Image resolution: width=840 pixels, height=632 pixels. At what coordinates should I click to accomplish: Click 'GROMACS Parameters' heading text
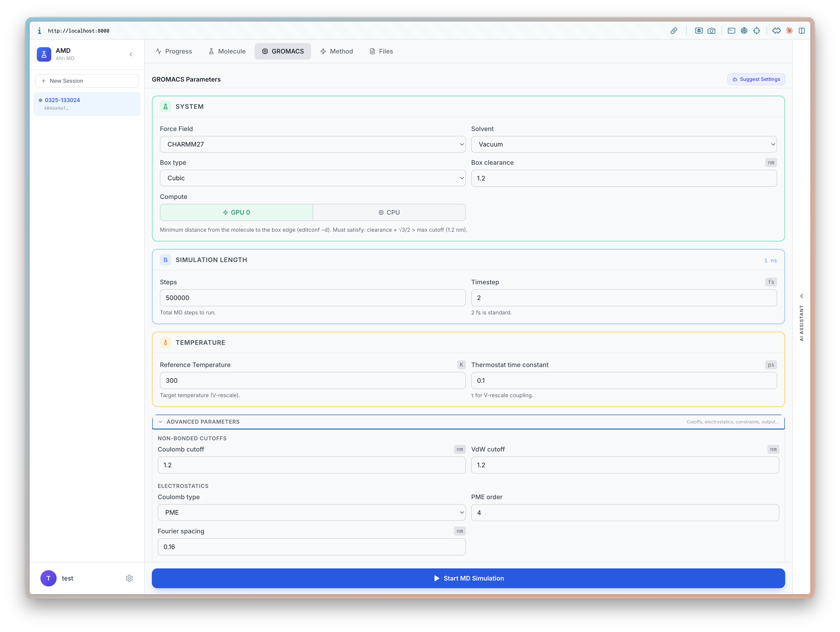pyautogui.click(x=186, y=79)
